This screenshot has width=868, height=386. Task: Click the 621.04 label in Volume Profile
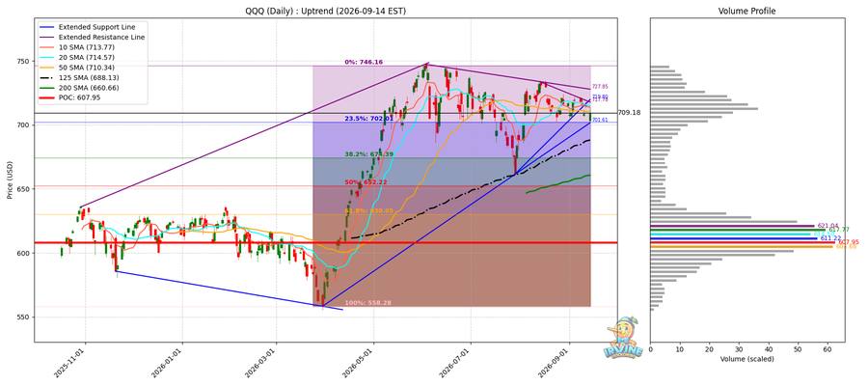coord(827,226)
